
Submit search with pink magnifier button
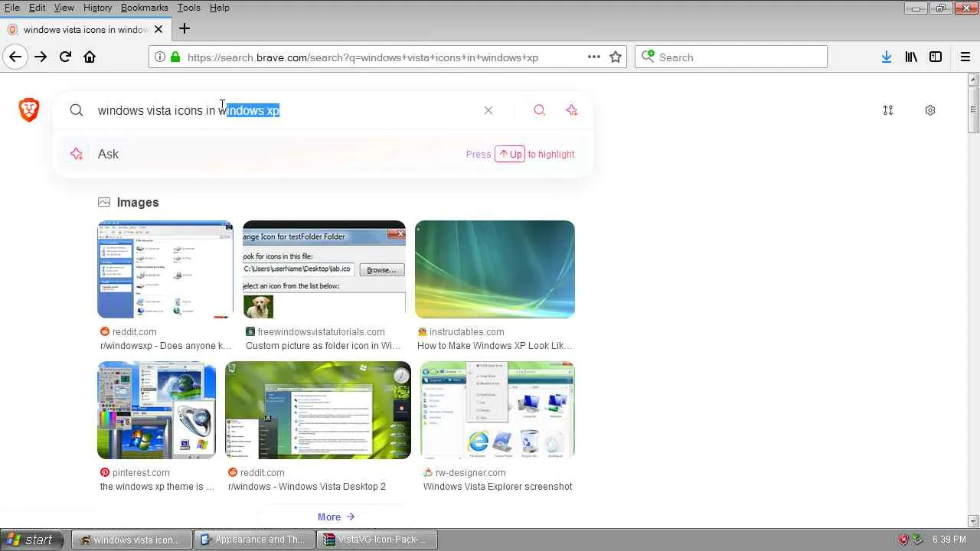(x=539, y=110)
